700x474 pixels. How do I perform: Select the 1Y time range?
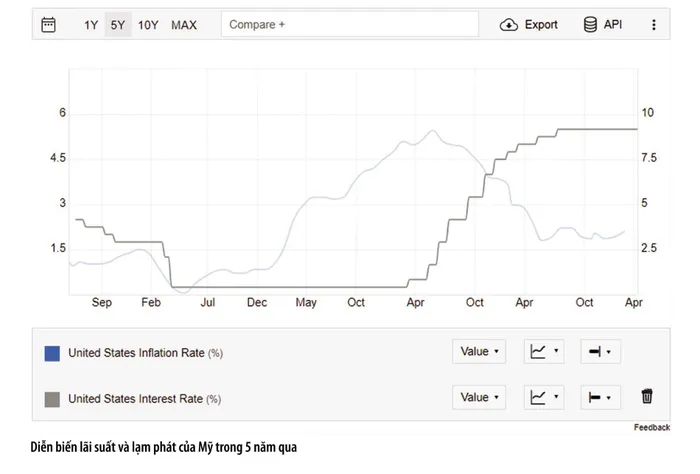tap(91, 25)
